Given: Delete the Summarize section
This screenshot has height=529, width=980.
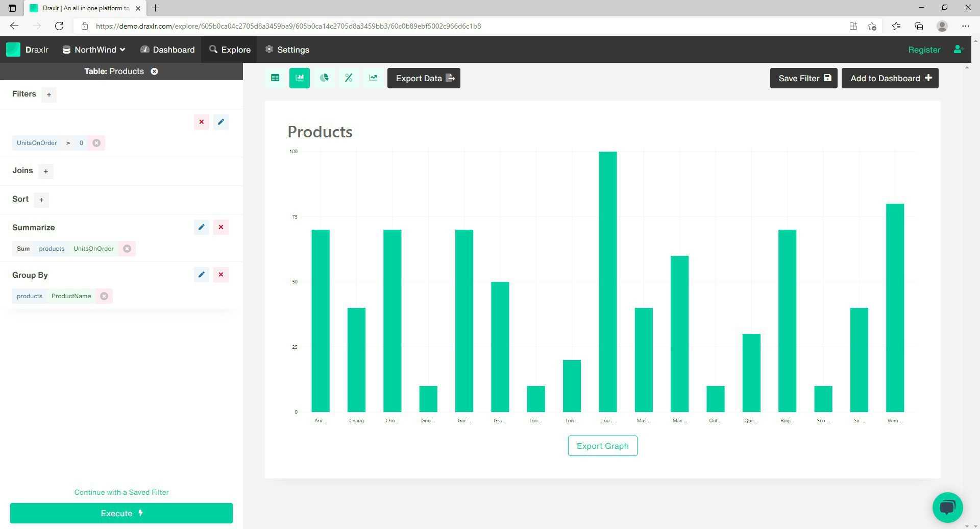Looking at the screenshot, I should pos(221,227).
